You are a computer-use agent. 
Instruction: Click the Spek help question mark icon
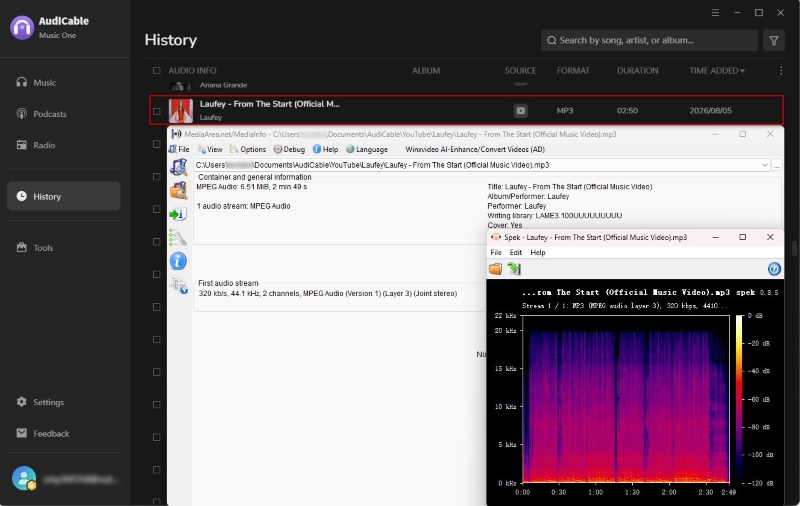pyautogui.click(x=774, y=269)
